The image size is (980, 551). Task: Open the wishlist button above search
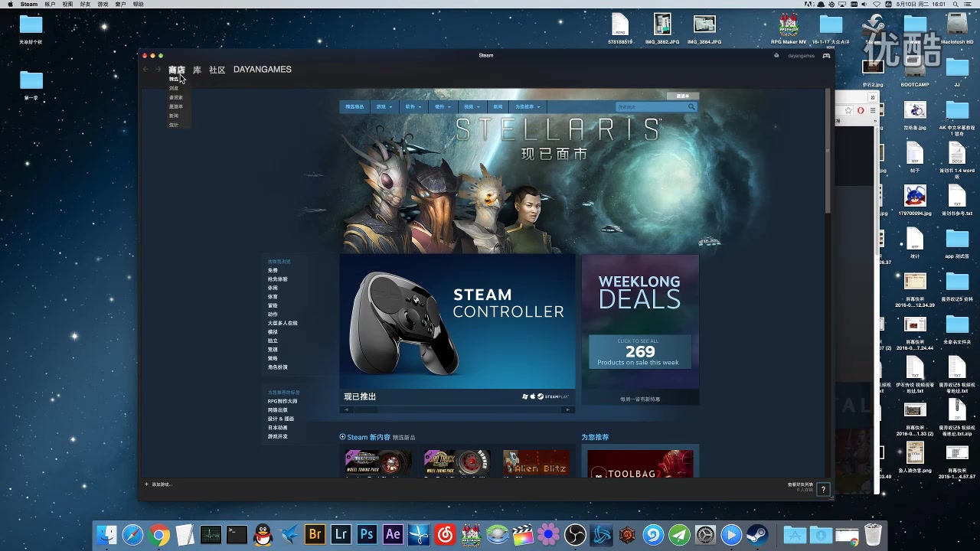point(682,96)
